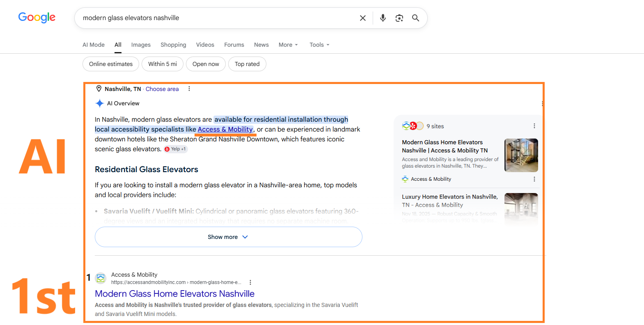Screen dimensions: 644x325
Task: Open the Images tab
Action: click(x=141, y=45)
